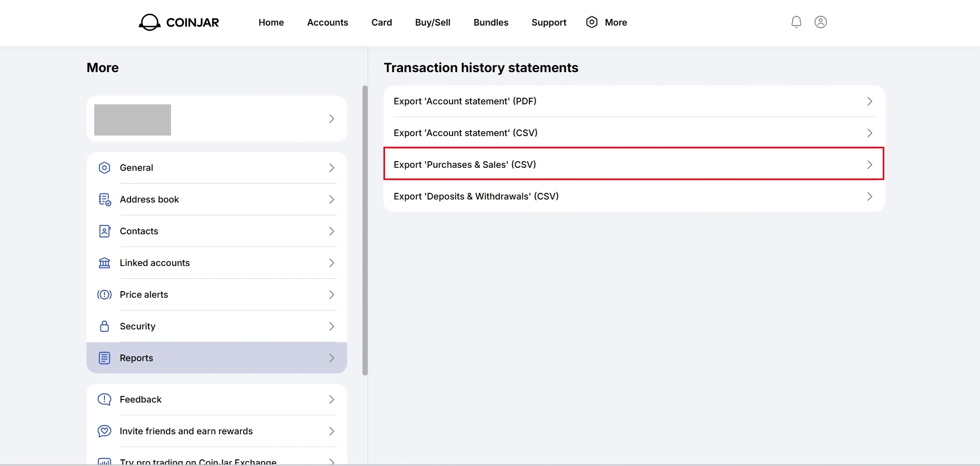This screenshot has height=466, width=980.
Task: Select the Reports label
Action: (137, 358)
